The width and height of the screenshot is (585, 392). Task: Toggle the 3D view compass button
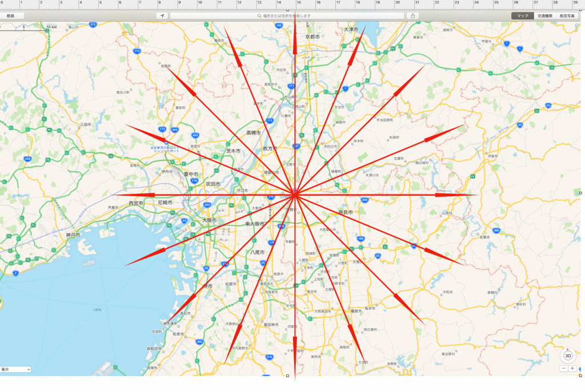[x=568, y=355]
